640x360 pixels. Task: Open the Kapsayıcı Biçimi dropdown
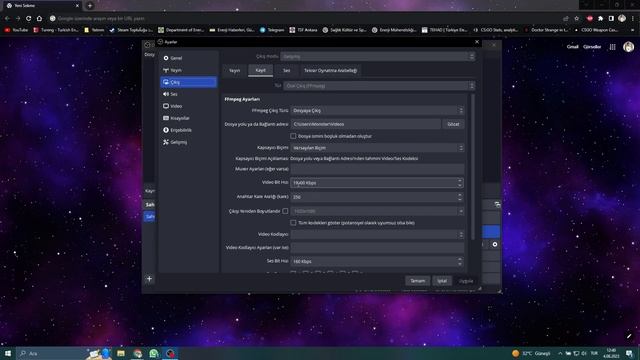point(378,148)
